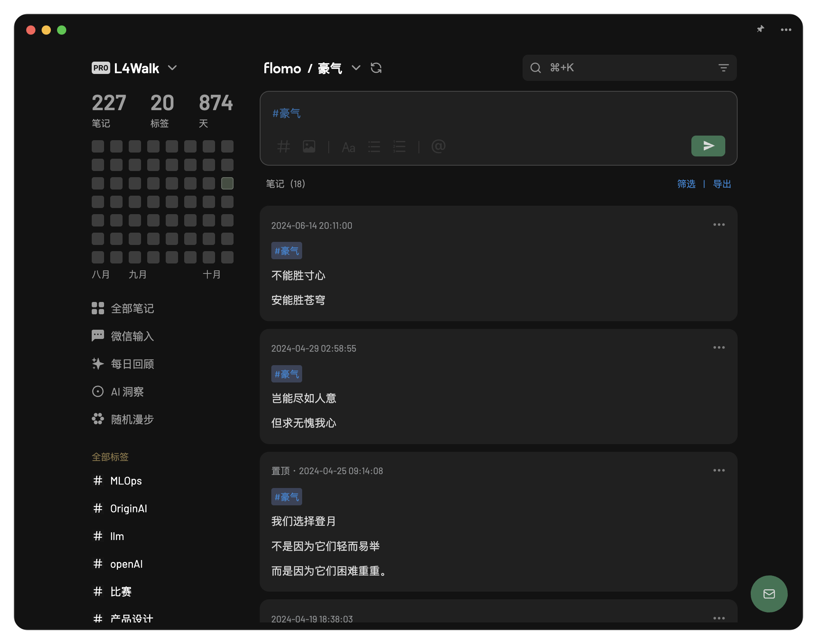The image size is (817, 644).
Task: Insert hashtag via the # toolbar icon
Action: click(284, 146)
